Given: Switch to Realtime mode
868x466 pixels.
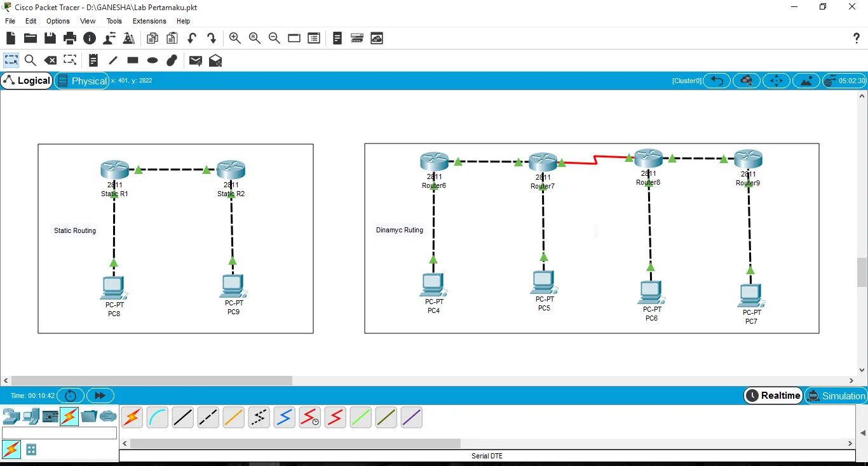Looking at the screenshot, I should pyautogui.click(x=773, y=396).
